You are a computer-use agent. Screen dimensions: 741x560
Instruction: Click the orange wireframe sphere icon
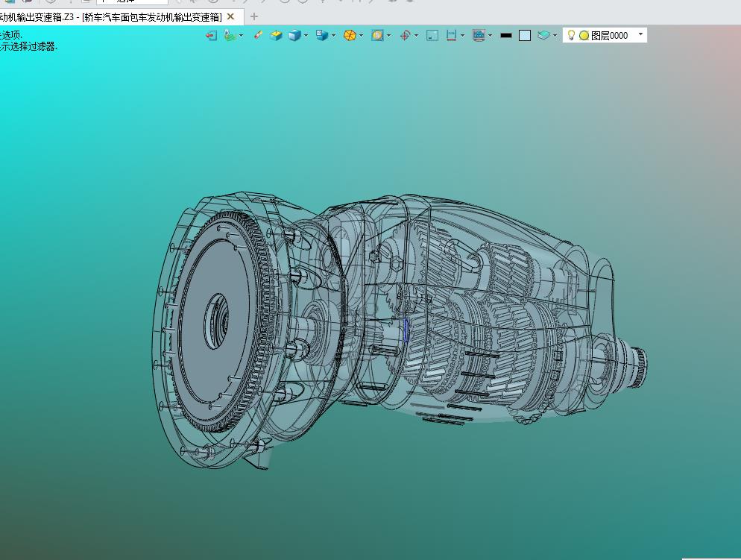coord(350,35)
